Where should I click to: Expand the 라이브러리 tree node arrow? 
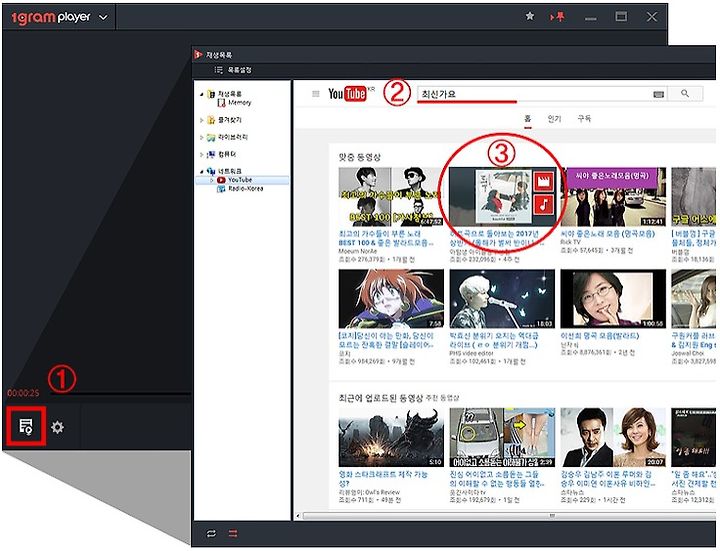202,137
